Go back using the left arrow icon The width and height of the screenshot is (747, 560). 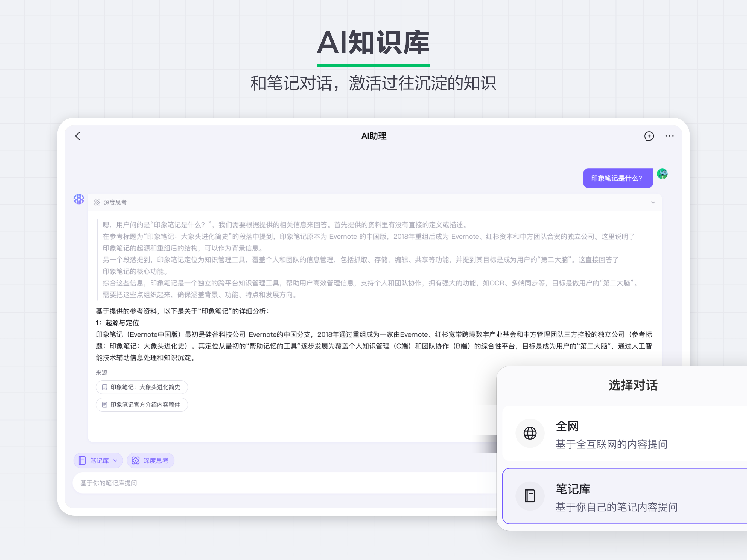pos(78,136)
